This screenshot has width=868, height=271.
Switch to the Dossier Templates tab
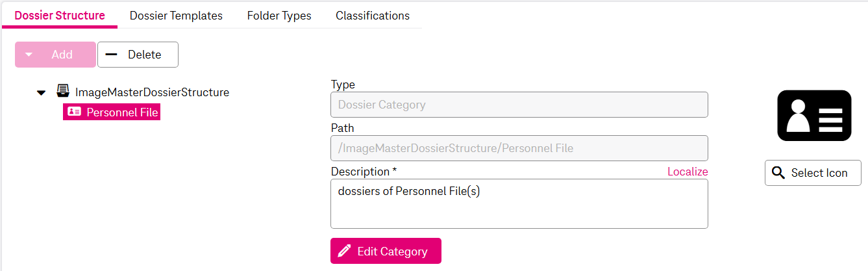tap(176, 16)
